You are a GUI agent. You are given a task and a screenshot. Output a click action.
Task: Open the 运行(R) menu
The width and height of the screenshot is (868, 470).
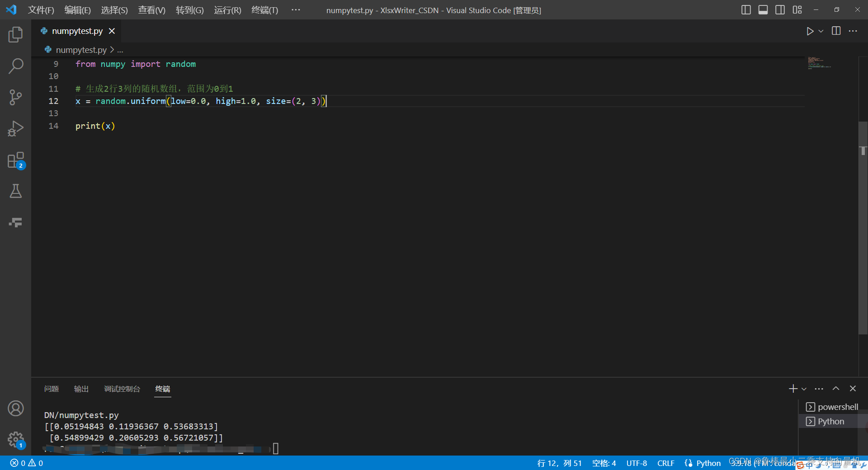click(x=227, y=10)
